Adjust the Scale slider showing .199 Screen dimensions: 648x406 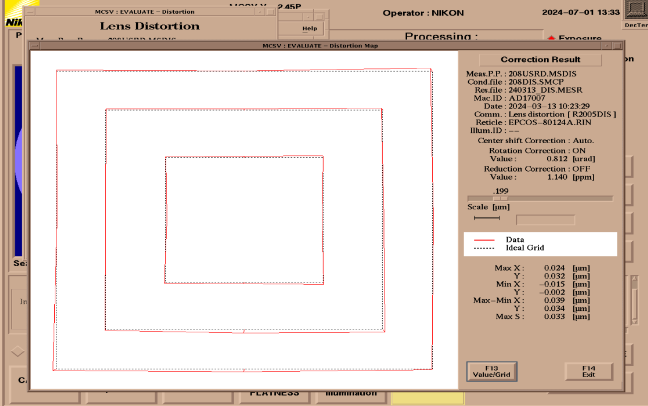point(499,198)
